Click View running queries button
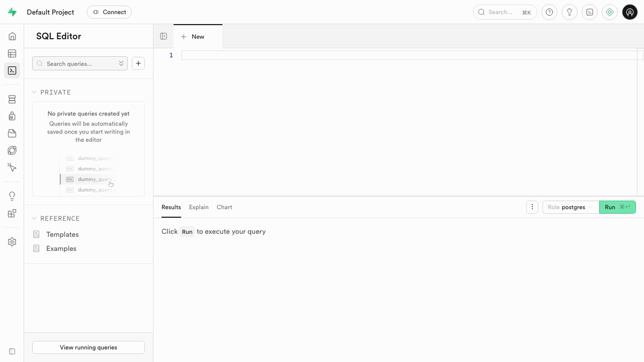The width and height of the screenshot is (644, 362). click(x=89, y=347)
